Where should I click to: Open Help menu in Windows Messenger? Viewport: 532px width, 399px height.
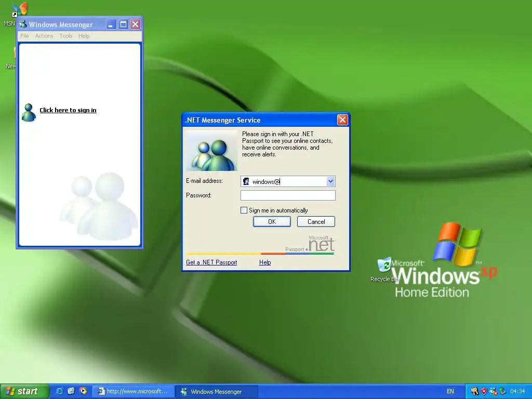[x=84, y=36]
